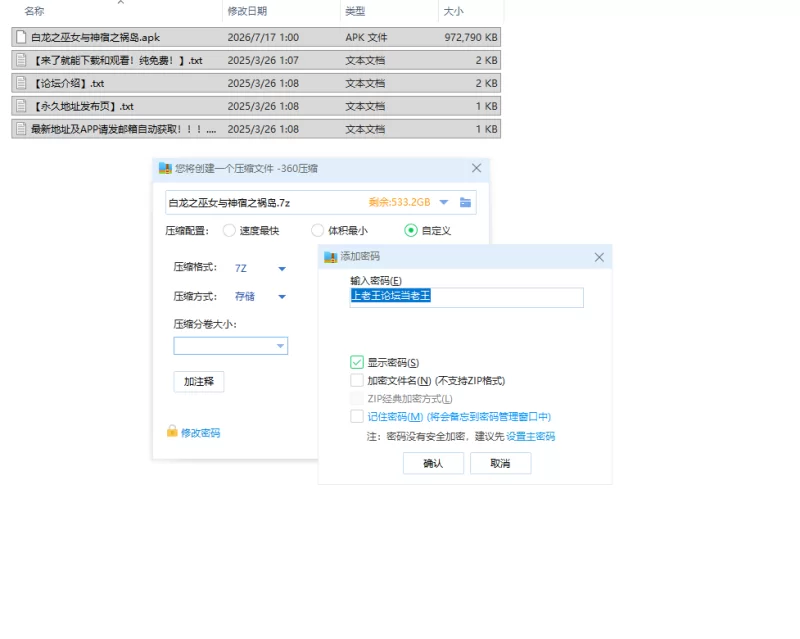The height and width of the screenshot is (639, 800).
Task: Click the file icon of 【永久地址发布页】.txt
Action: pos(21,106)
